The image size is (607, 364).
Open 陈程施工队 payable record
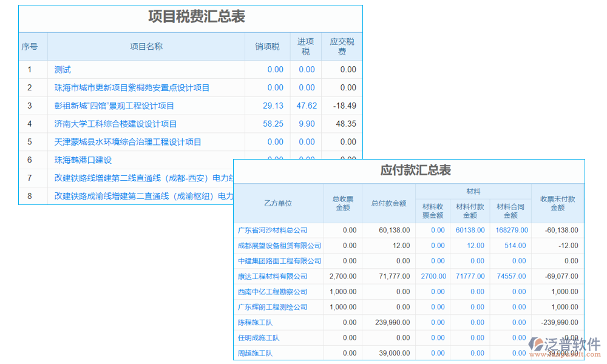pos(257,322)
